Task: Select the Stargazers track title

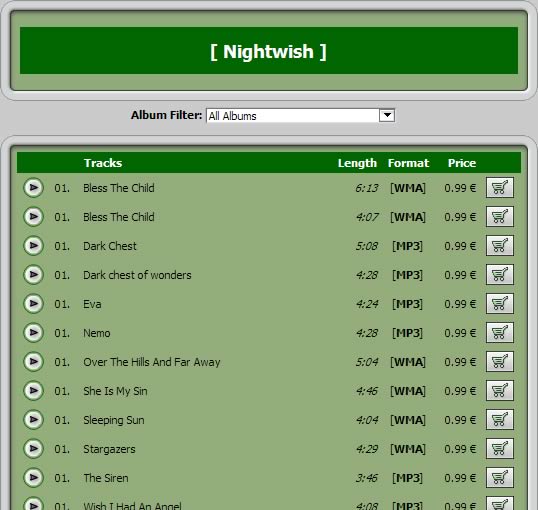Action: [109, 449]
